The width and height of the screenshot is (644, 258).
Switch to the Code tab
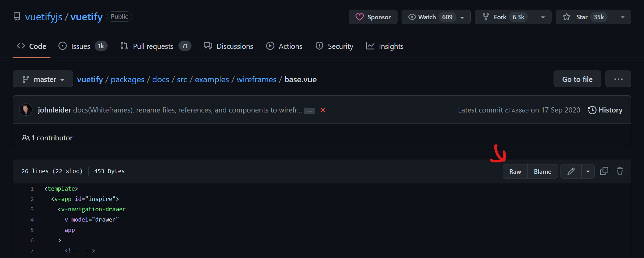32,46
